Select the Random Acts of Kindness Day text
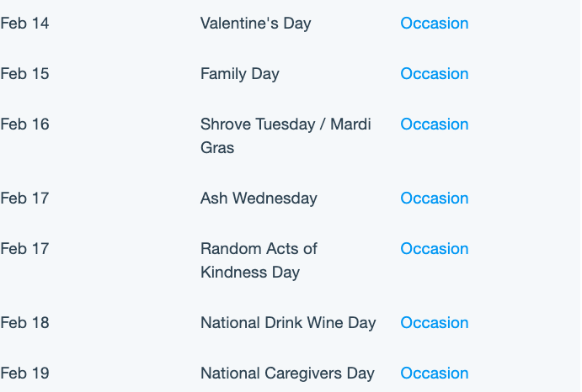 259,261
